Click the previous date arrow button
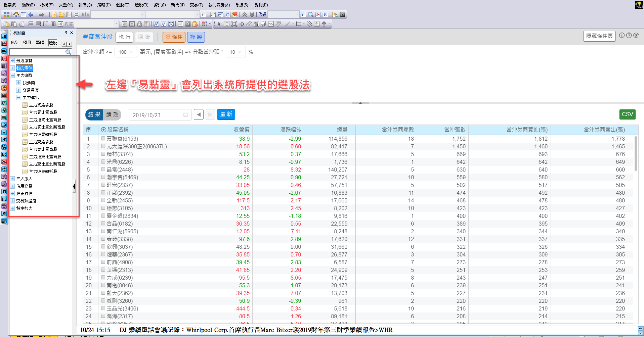 (199, 114)
